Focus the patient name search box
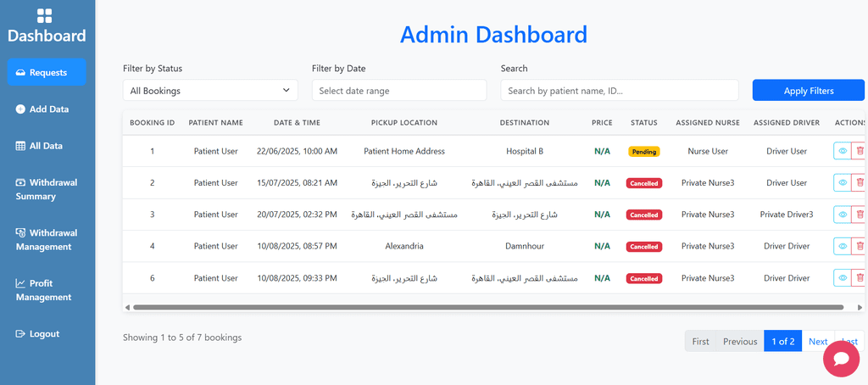The width and height of the screenshot is (868, 385). [620, 90]
